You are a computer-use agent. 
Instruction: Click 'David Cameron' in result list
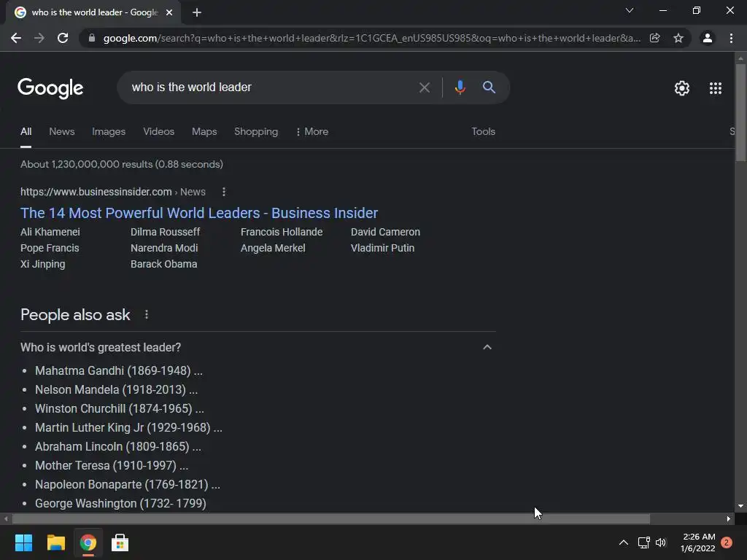coord(385,232)
